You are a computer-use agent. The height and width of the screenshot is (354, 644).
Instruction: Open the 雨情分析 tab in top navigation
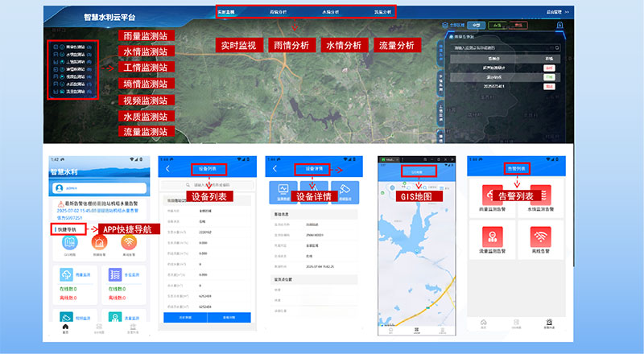[x=276, y=13]
